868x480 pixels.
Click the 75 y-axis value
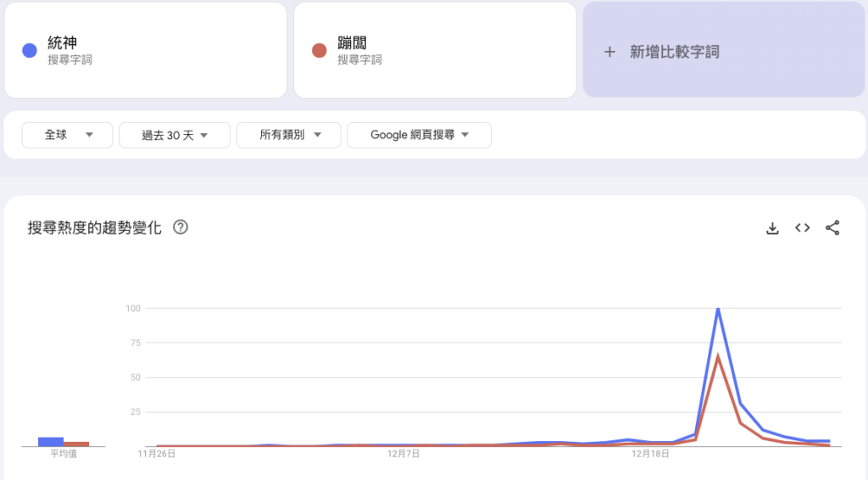[x=136, y=343]
